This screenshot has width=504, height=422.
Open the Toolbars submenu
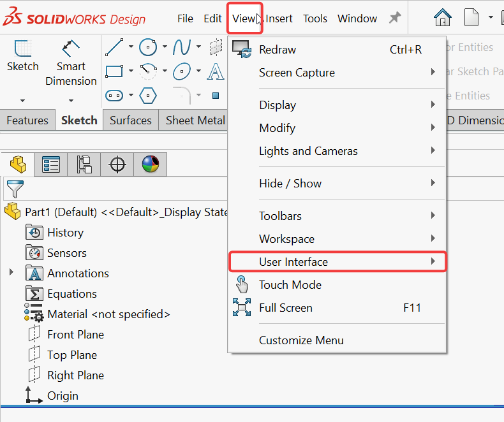337,216
